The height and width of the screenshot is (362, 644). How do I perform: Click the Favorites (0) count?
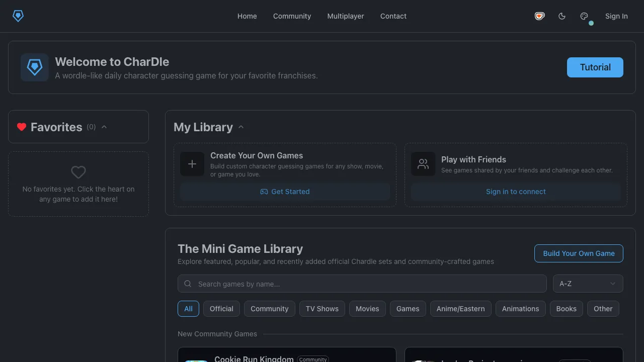[91, 127]
